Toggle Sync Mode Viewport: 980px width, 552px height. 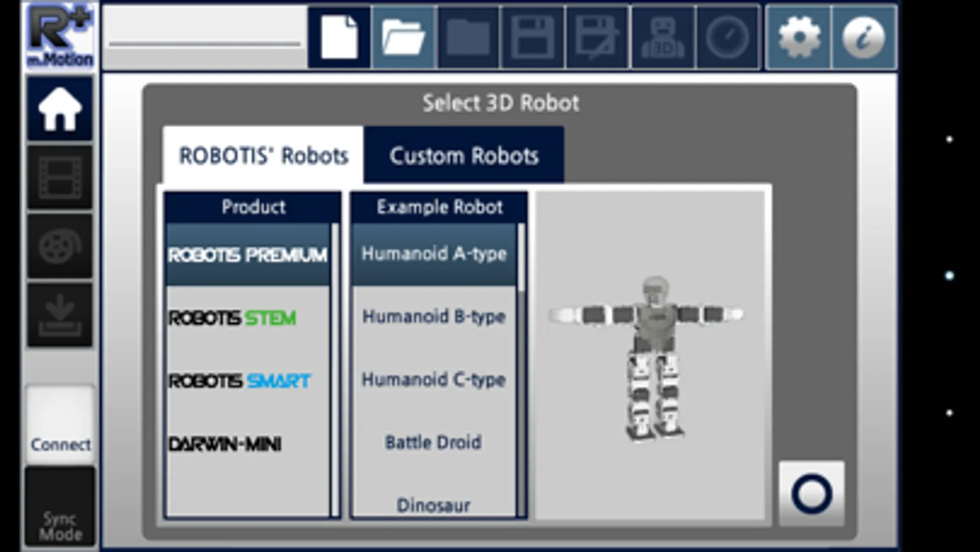(60, 507)
